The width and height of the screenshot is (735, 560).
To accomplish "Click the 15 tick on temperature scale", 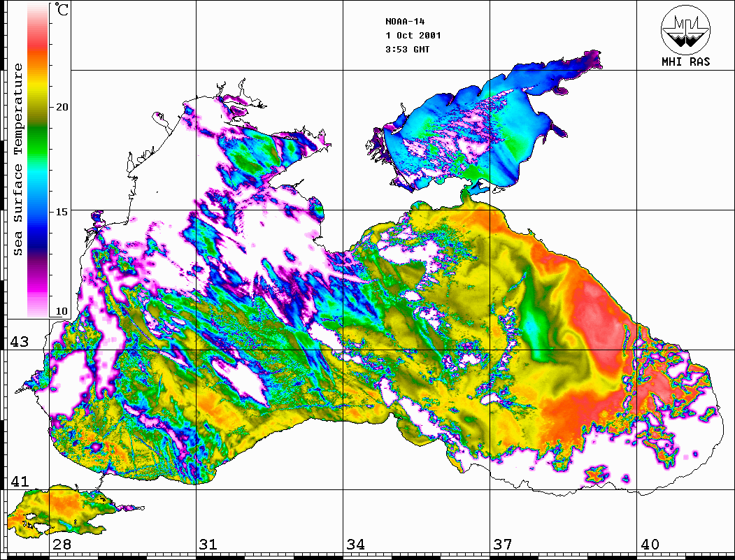I will click(x=62, y=211).
